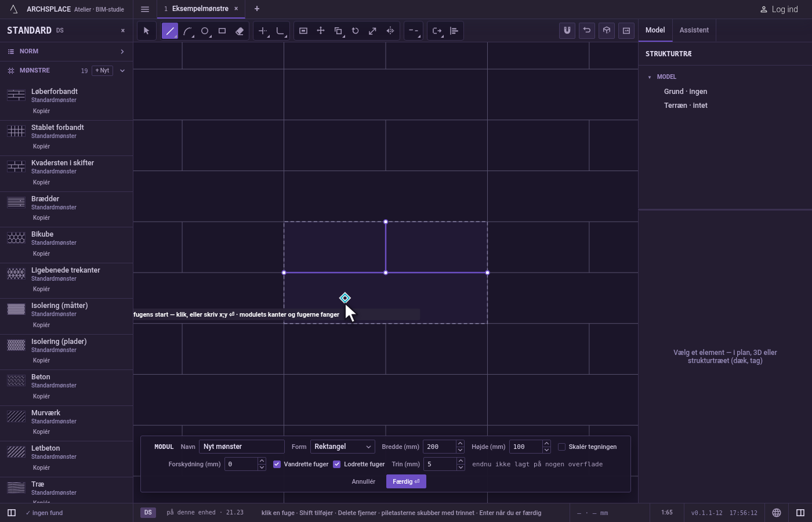The image size is (812, 522).
Task: Open the Form dropdown set to Rektangel
Action: (342, 447)
